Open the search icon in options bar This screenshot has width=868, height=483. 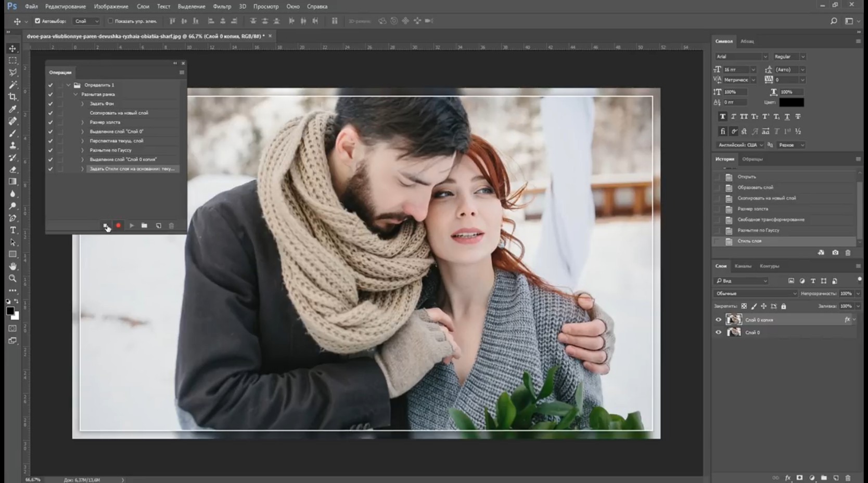coord(834,21)
